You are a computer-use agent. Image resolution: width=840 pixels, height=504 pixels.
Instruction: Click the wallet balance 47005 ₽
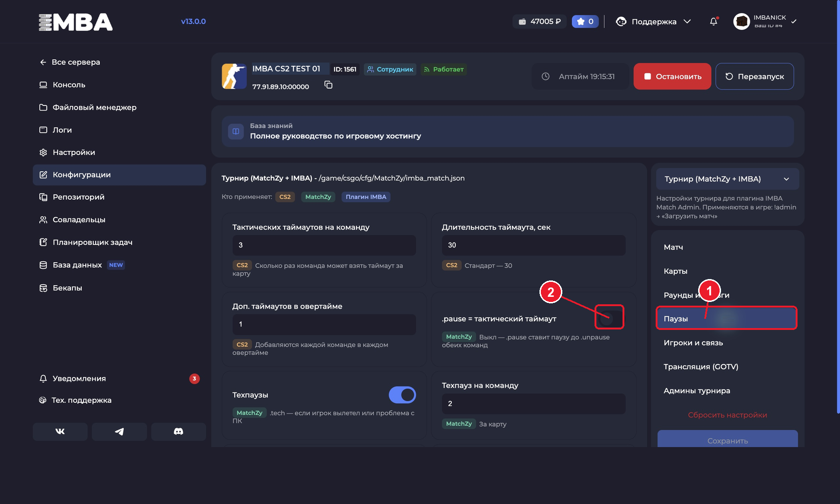pos(540,21)
